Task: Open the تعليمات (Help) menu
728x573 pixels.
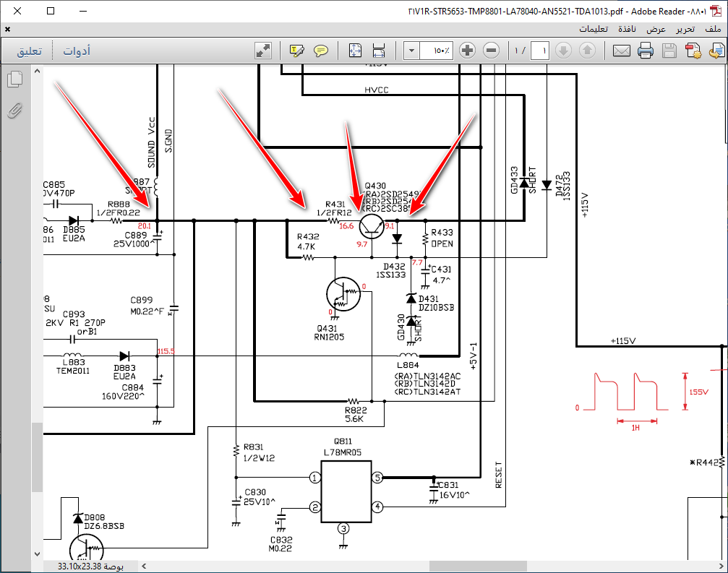Action: 594,29
